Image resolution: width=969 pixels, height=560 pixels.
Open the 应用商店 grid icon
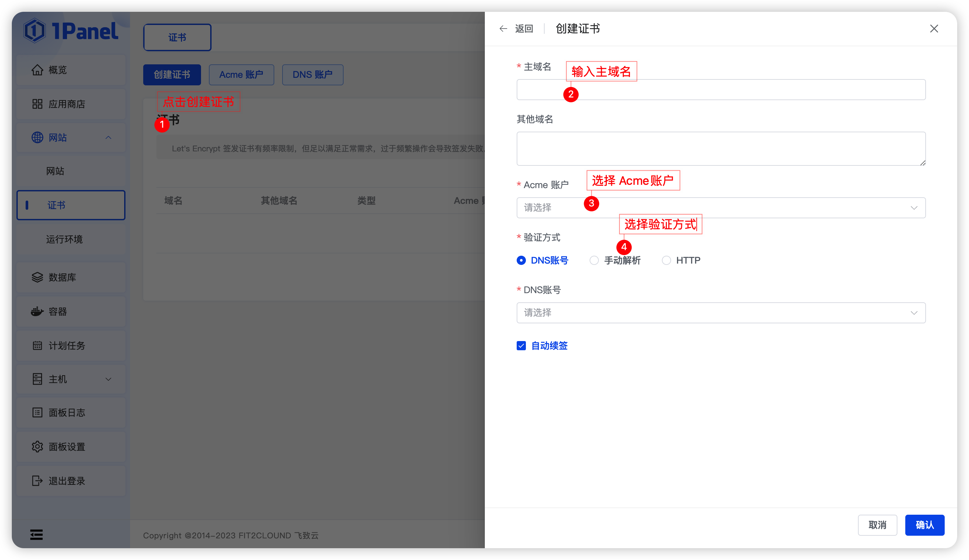37,104
